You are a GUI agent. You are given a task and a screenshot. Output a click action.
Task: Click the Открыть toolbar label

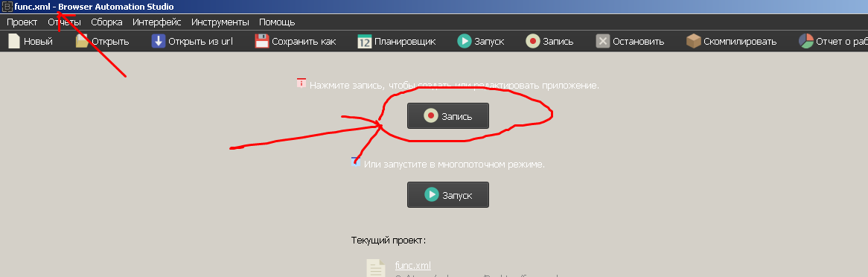click(111, 42)
